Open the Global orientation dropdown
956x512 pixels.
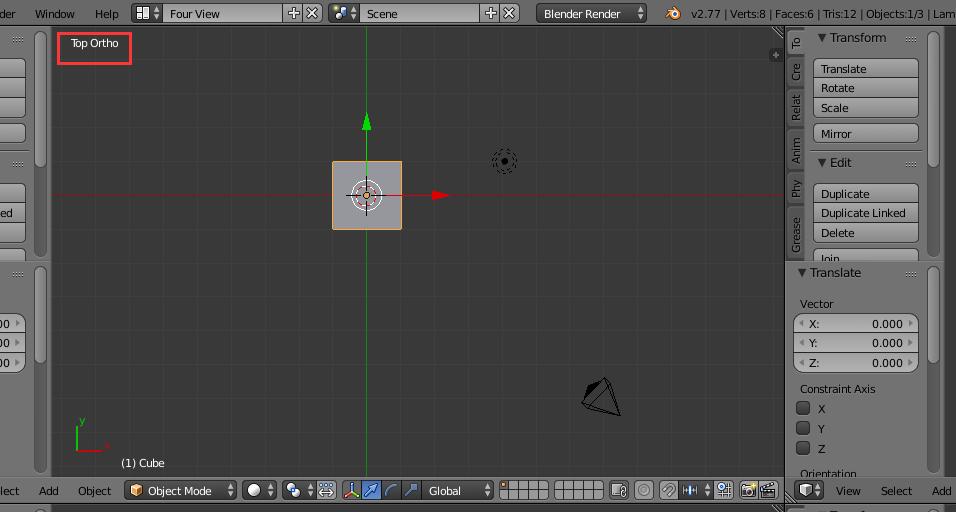click(x=457, y=491)
